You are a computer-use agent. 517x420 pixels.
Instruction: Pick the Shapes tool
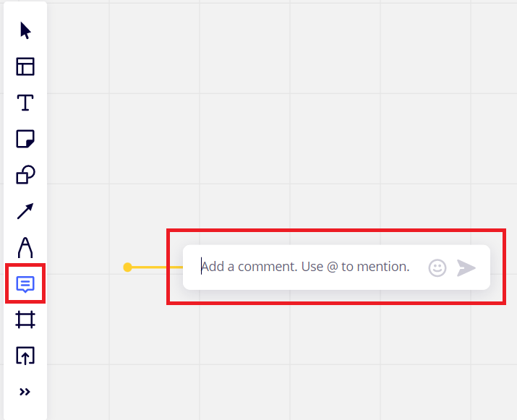(x=25, y=175)
